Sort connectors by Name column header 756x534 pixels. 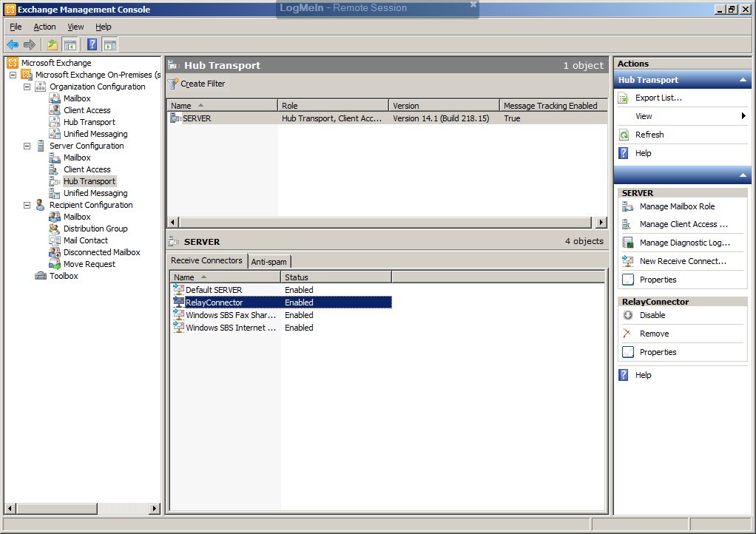click(x=225, y=277)
